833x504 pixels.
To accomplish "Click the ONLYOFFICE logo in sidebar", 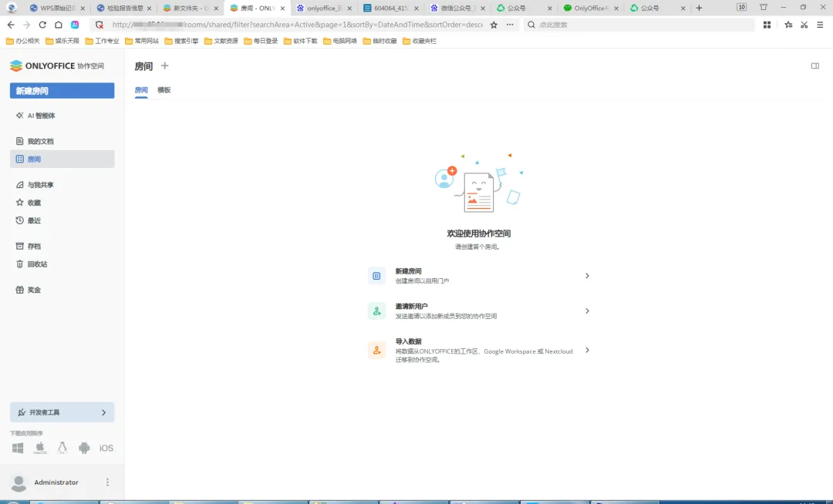I will click(56, 66).
